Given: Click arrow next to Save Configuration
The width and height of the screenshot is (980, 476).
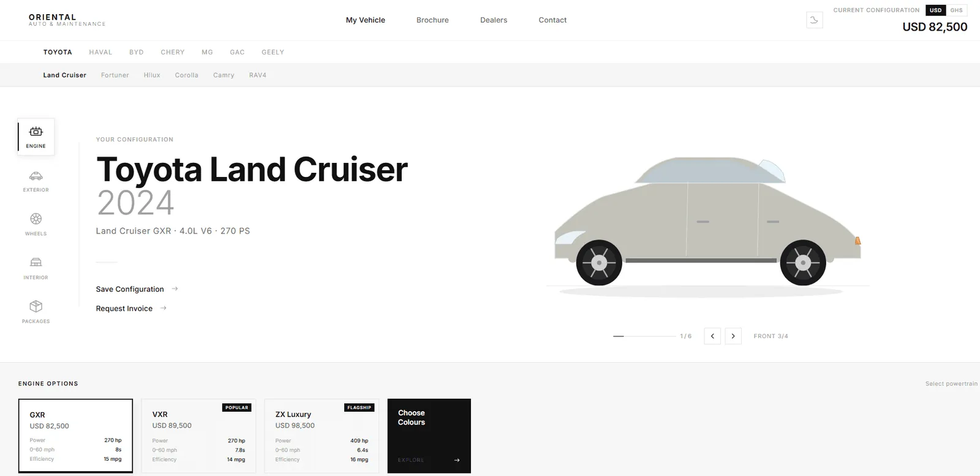Looking at the screenshot, I should [x=175, y=289].
